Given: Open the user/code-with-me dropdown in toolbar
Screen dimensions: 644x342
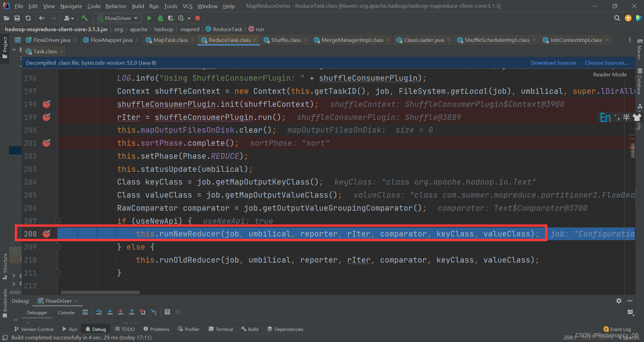Looking at the screenshot, I should pyautogui.click(x=69, y=18).
